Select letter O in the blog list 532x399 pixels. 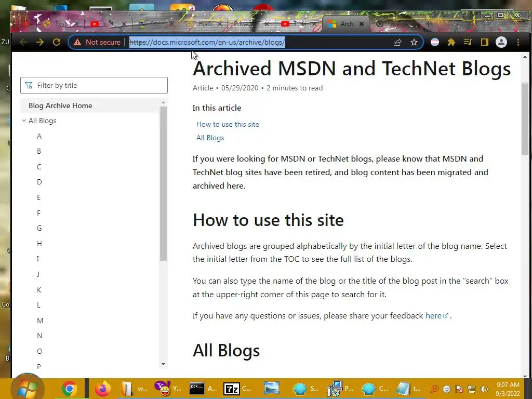point(39,351)
